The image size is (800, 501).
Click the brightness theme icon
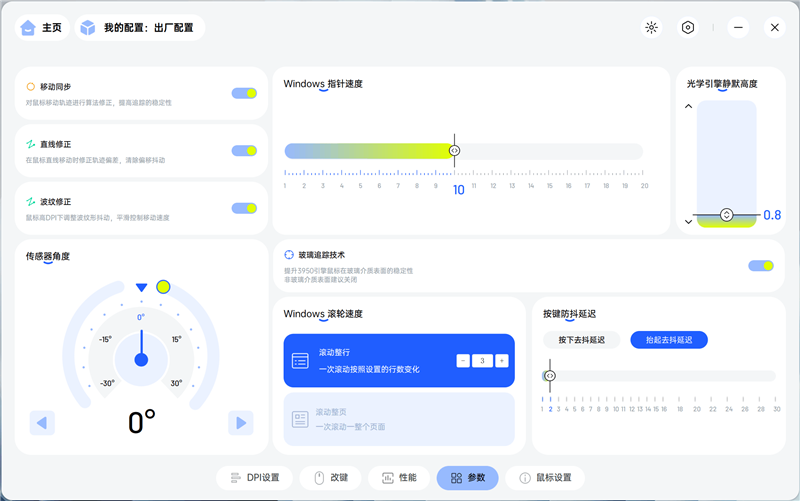(x=652, y=28)
